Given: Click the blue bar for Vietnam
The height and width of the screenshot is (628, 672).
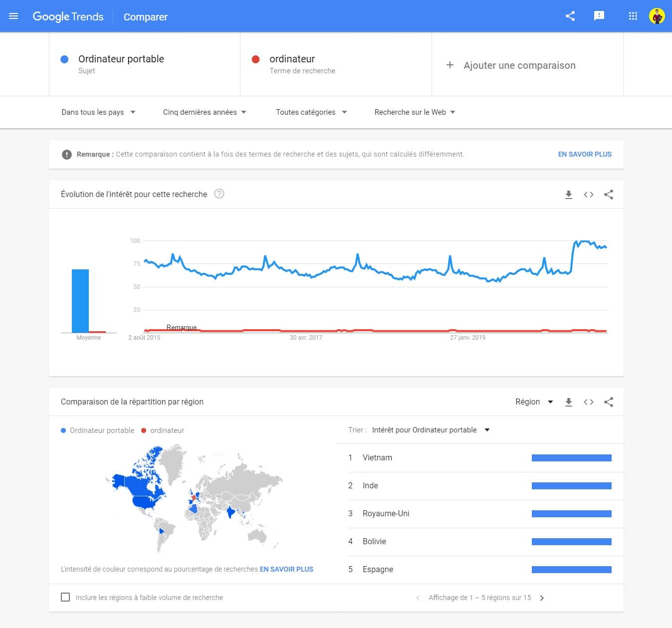Looking at the screenshot, I should pyautogui.click(x=572, y=458).
